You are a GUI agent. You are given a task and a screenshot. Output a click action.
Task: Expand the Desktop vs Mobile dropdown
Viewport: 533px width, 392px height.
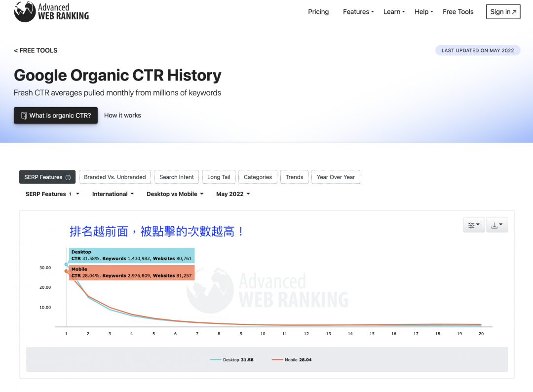[x=175, y=194]
